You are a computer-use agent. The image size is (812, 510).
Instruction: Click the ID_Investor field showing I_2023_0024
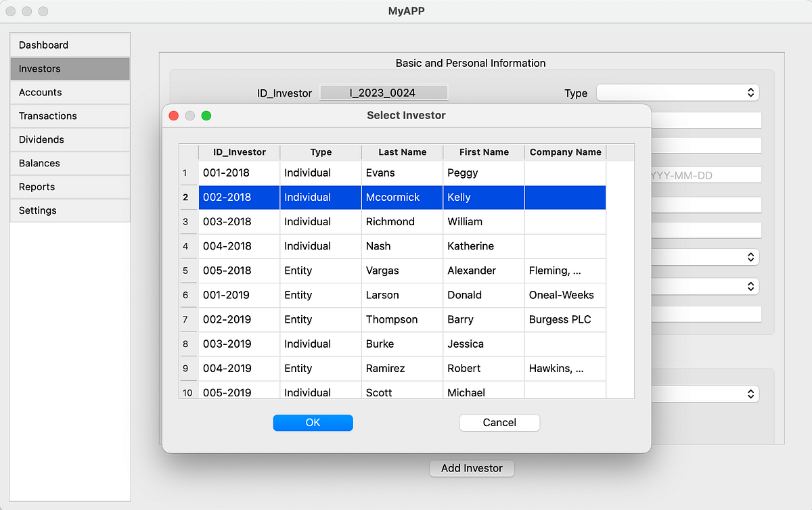click(x=384, y=93)
